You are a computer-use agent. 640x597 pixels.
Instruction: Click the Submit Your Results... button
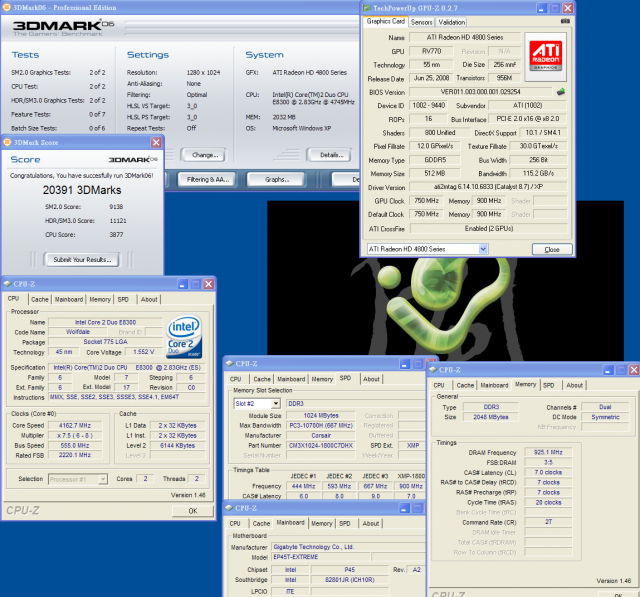click(x=82, y=260)
